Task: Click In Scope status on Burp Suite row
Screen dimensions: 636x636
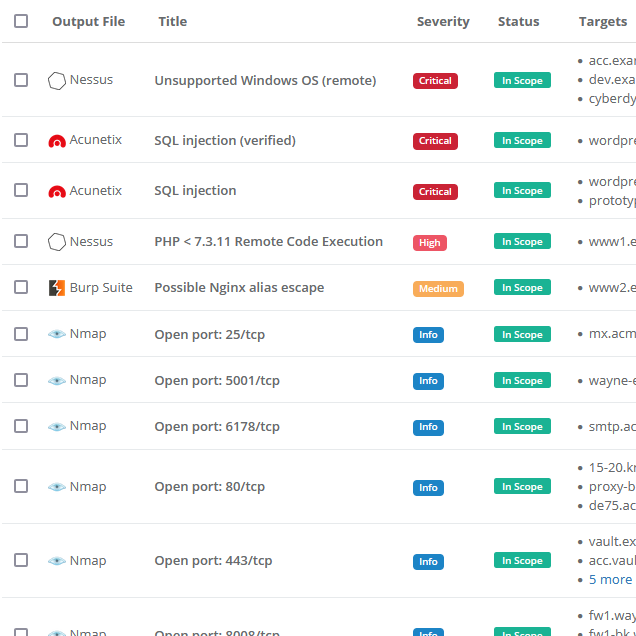Action: (522, 287)
